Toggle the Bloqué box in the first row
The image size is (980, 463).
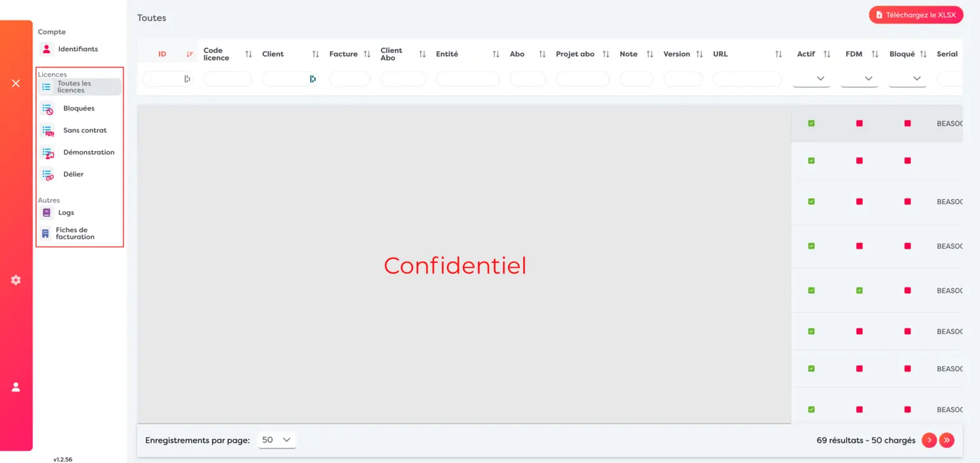coord(907,123)
